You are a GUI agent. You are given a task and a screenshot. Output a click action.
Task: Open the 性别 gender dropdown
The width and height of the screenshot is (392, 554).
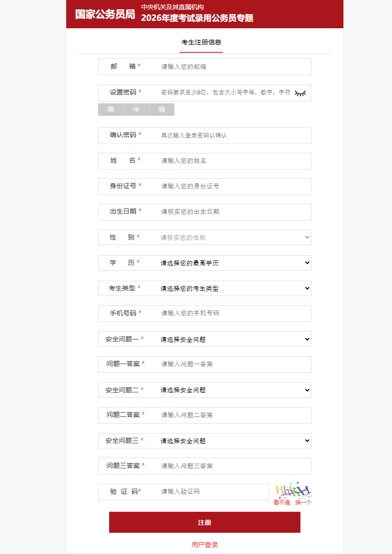(234, 238)
